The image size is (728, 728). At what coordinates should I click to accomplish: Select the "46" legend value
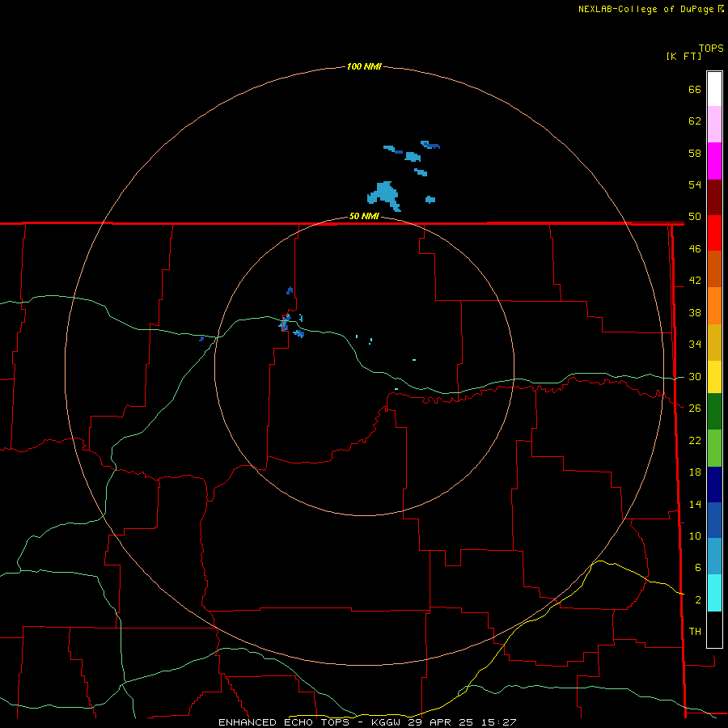(695, 249)
